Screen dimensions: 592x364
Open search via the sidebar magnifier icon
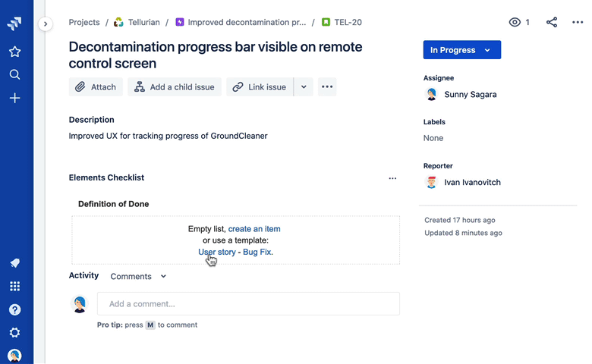pyautogui.click(x=14, y=74)
